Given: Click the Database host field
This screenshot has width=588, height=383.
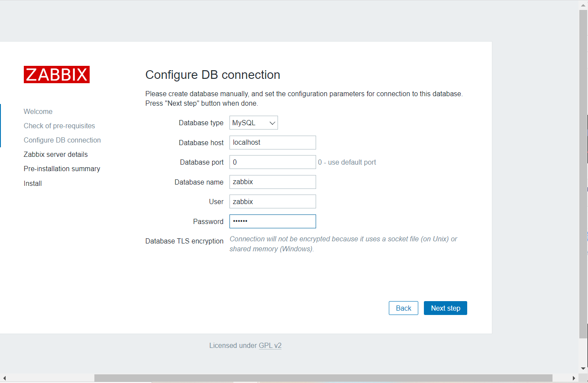Looking at the screenshot, I should (272, 143).
